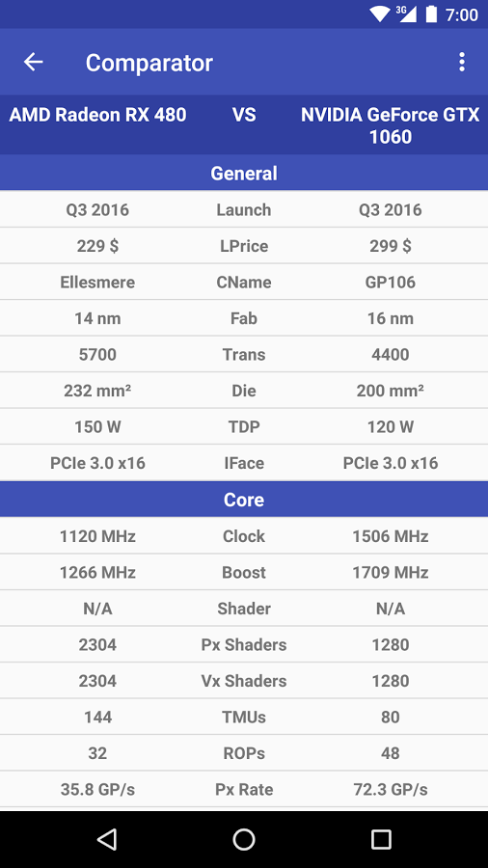The height and width of the screenshot is (868, 488).
Task: Tap the Comparator title text
Action: click(149, 63)
